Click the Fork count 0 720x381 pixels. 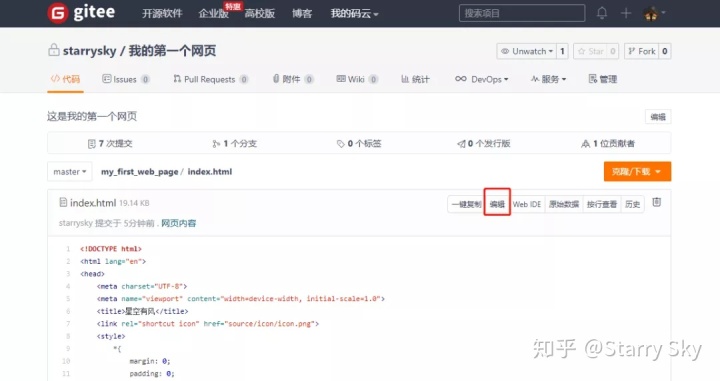coord(664,51)
